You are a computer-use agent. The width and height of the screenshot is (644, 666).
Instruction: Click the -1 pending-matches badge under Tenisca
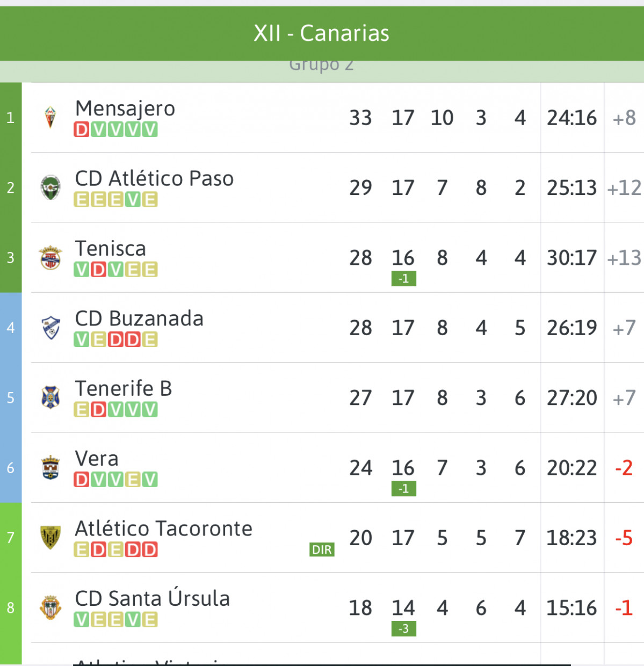[404, 279]
